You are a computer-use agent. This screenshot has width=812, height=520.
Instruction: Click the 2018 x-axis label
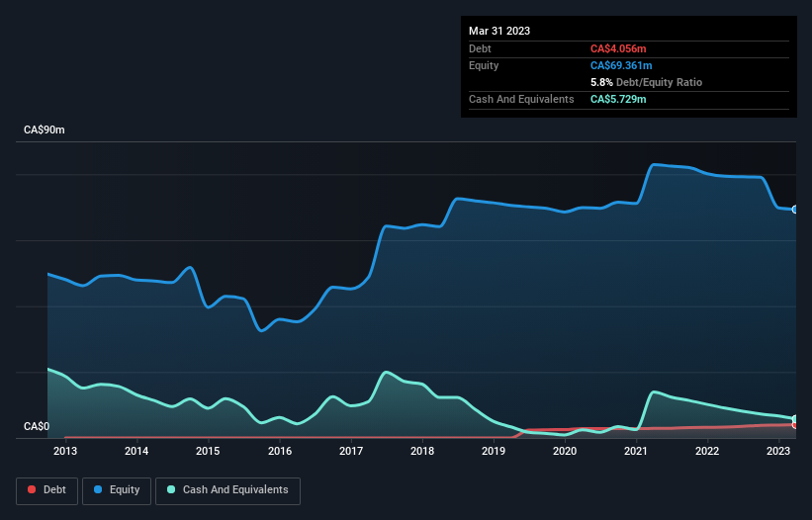(x=422, y=451)
